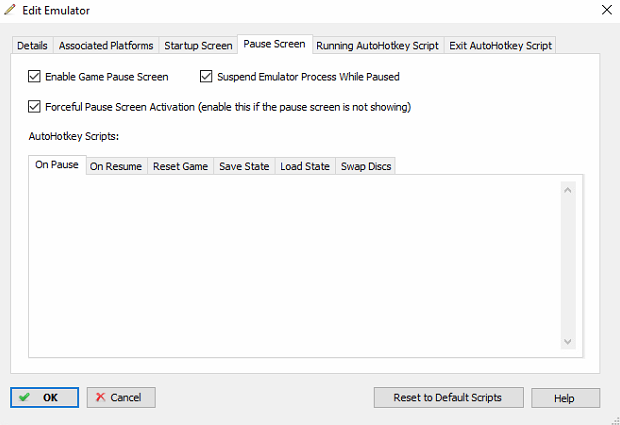620x425 pixels.
Task: Click script box scroll down arrow
Action: (568, 342)
